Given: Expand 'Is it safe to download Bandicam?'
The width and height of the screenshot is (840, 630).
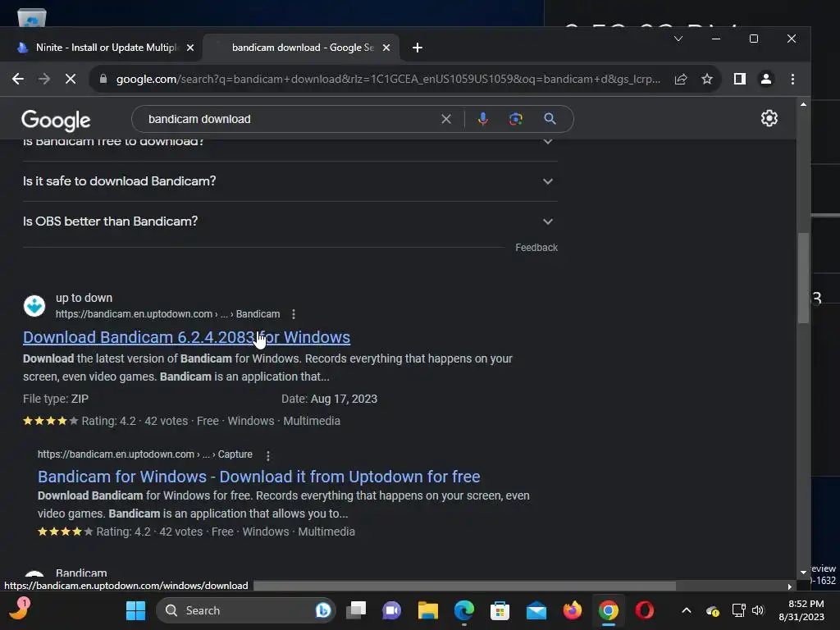Looking at the screenshot, I should [290, 181].
